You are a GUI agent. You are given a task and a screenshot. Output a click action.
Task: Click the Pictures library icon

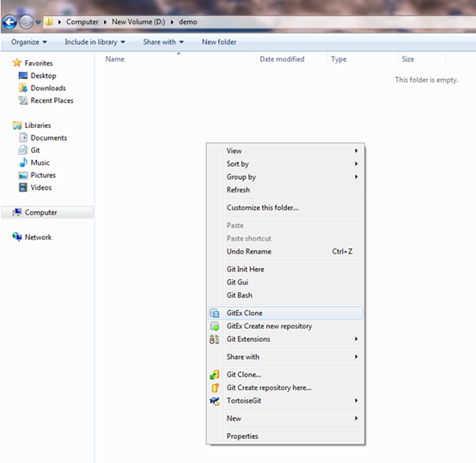coord(23,175)
